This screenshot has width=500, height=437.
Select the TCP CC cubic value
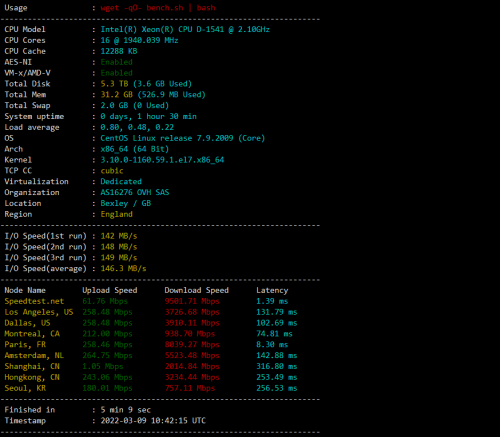click(112, 171)
